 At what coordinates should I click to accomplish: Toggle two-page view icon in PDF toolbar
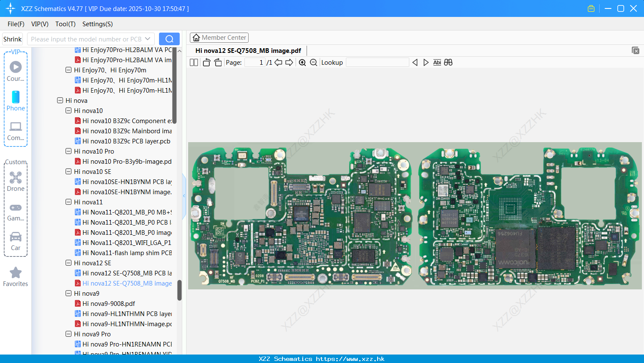[x=194, y=62]
